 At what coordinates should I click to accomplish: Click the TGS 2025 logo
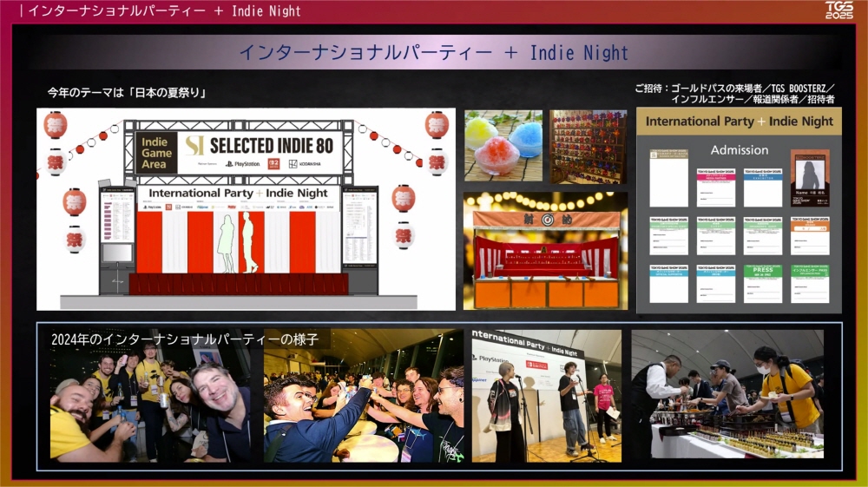(839, 10)
